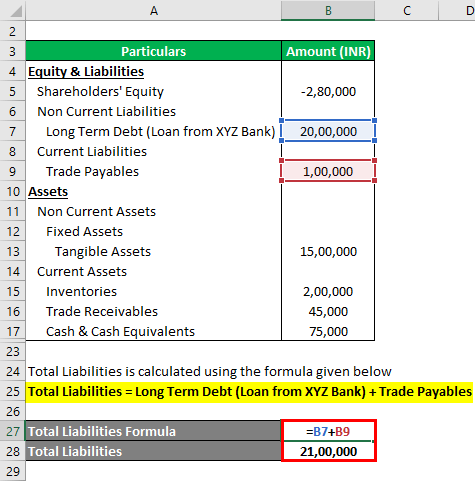
Task: Click the -2,80,000 value cell
Action: (328, 91)
